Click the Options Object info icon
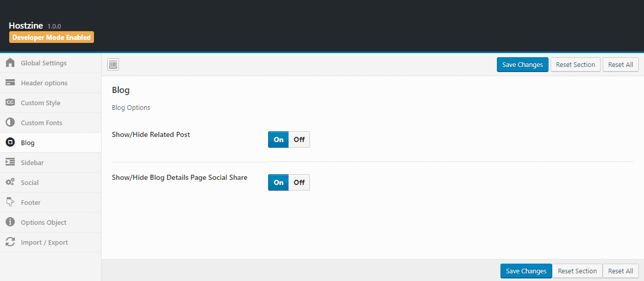 point(10,222)
